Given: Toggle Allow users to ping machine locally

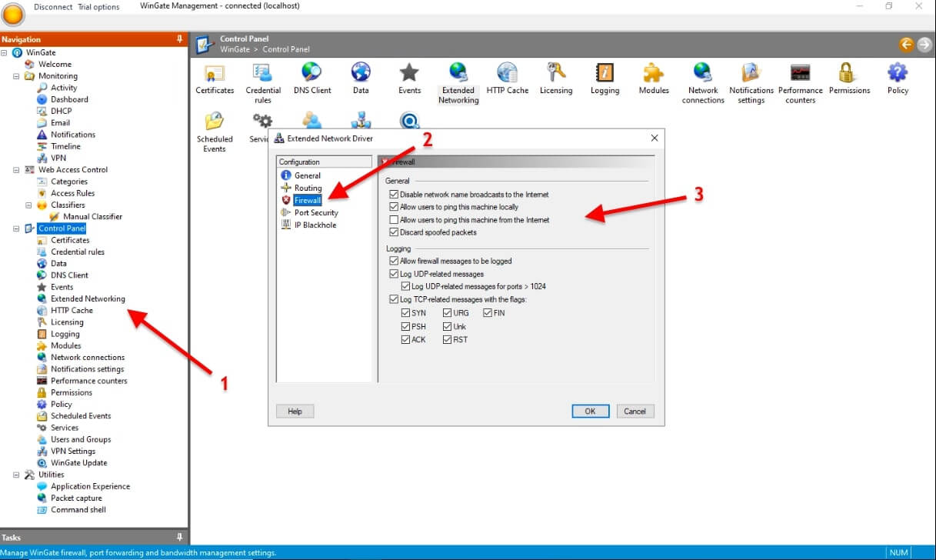Looking at the screenshot, I should [395, 207].
